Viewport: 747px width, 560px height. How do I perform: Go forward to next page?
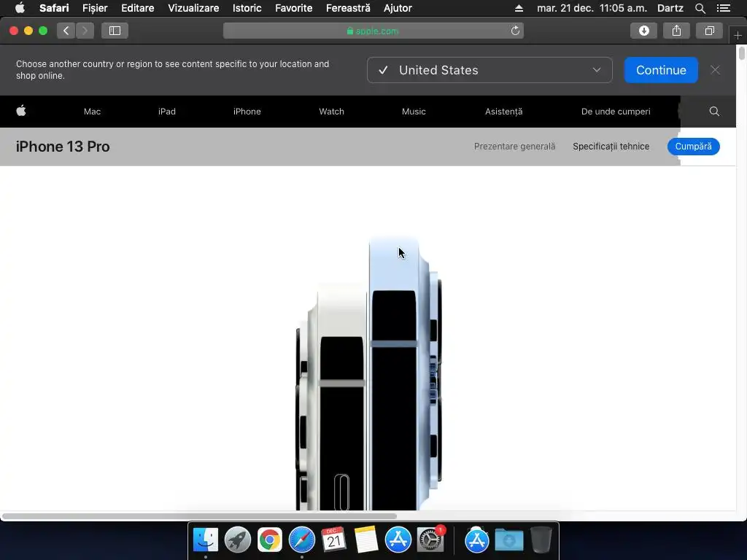(85, 31)
